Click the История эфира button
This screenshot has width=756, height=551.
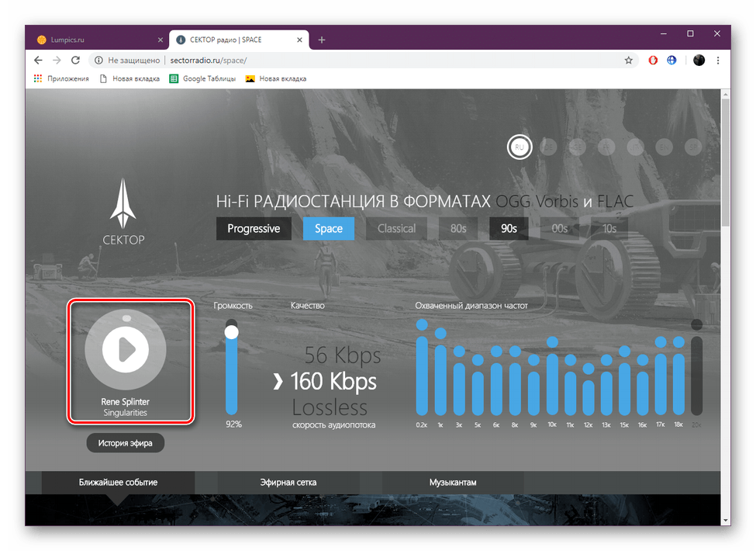pos(126,443)
